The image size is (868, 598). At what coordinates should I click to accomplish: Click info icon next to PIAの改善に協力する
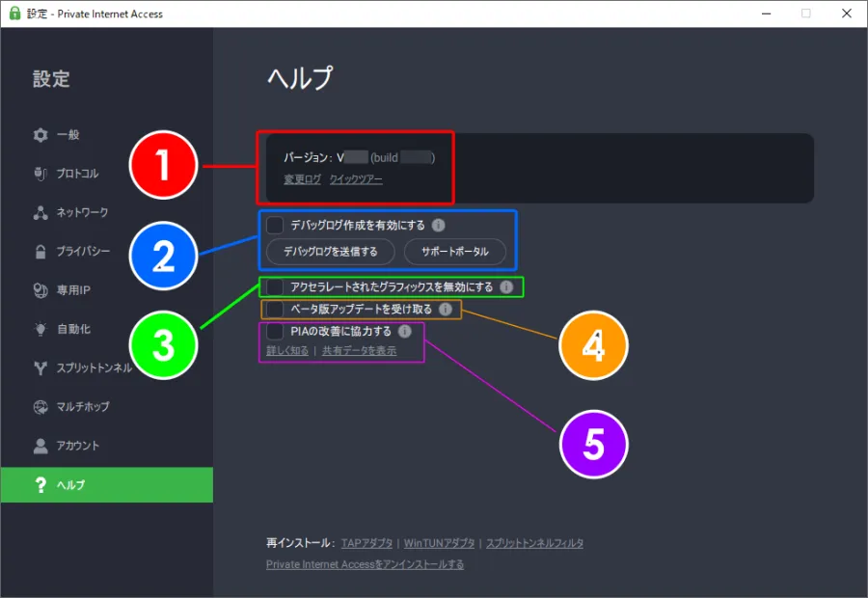point(405,331)
